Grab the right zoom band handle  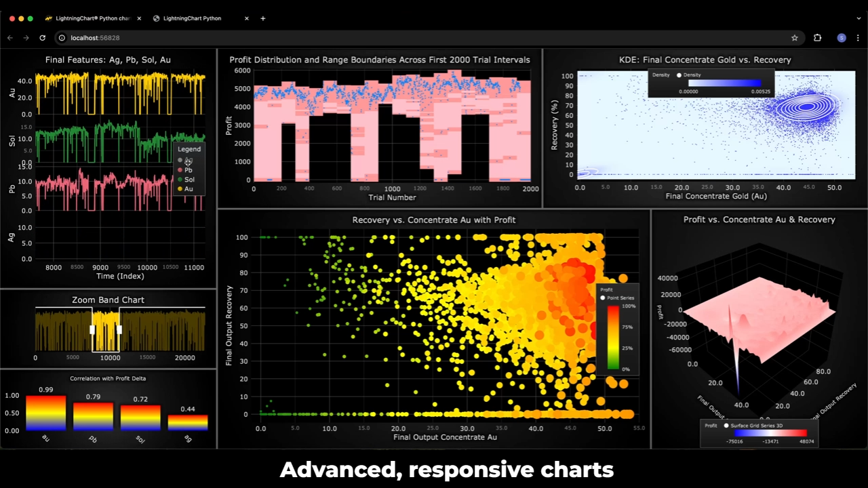click(x=119, y=329)
